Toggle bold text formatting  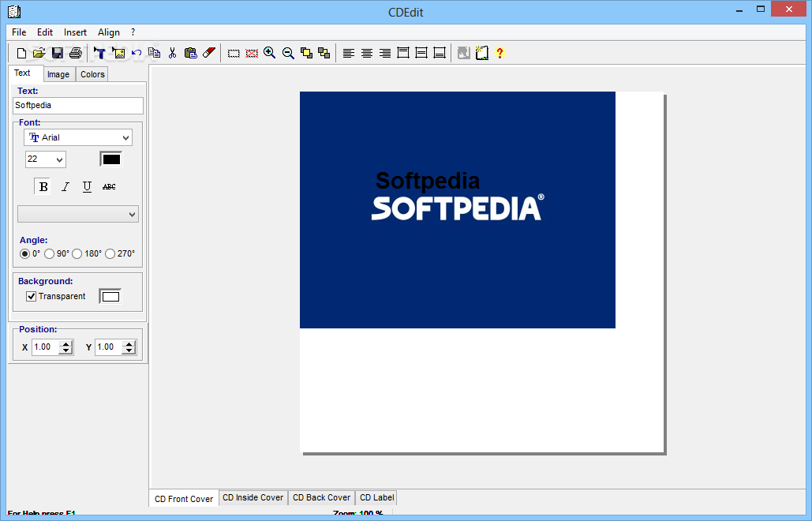click(43, 186)
